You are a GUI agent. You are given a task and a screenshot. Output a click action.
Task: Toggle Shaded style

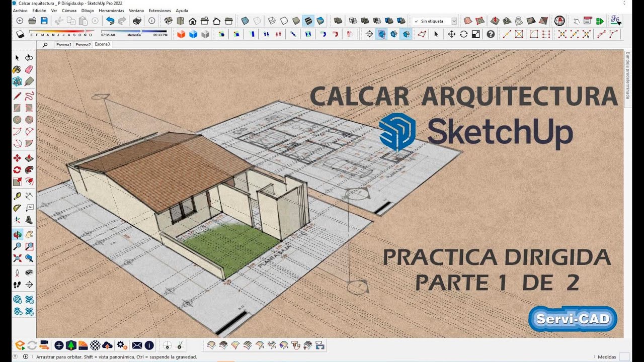[x=296, y=21]
